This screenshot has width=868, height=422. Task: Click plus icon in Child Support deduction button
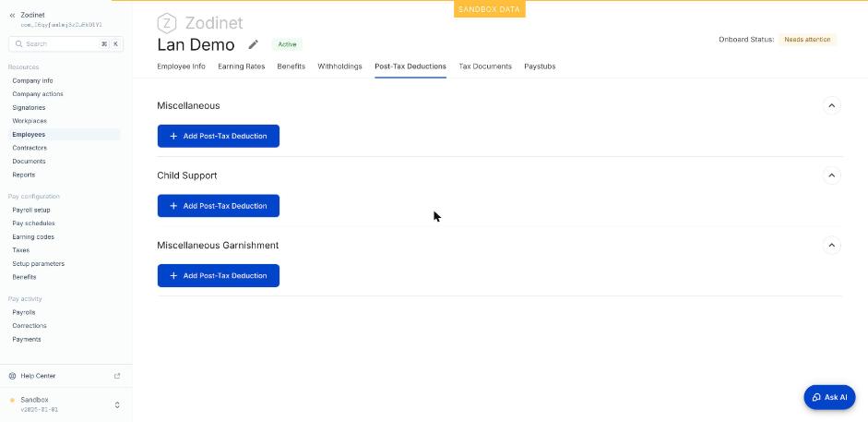tap(173, 206)
